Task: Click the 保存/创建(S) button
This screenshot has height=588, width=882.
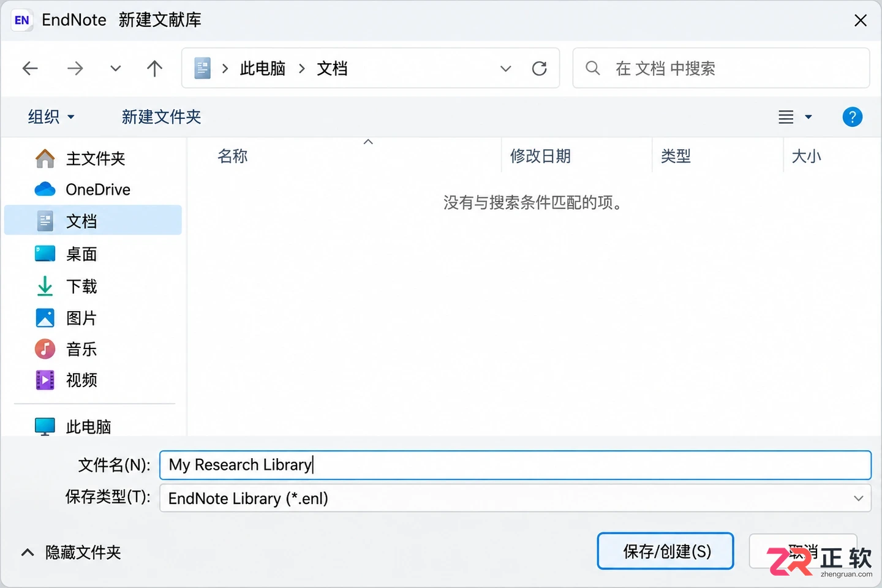Action: [665, 551]
